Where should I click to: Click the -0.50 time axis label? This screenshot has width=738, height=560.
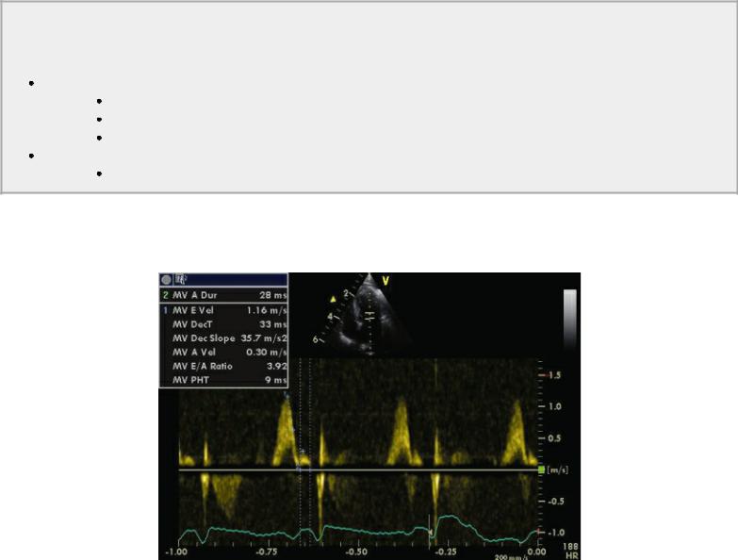click(x=356, y=552)
